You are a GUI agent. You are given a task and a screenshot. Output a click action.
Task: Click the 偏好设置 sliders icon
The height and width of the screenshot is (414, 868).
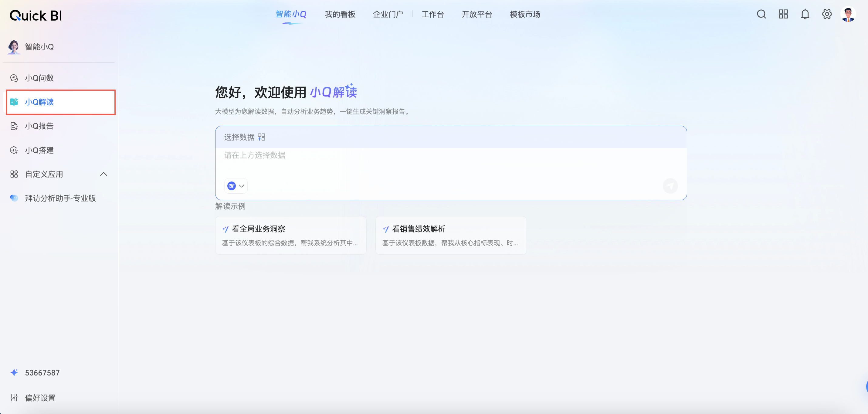coord(14,398)
